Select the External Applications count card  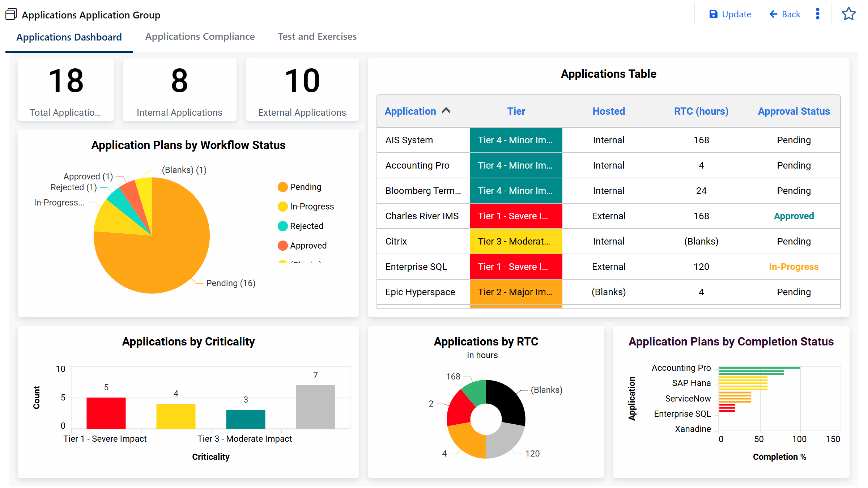click(x=302, y=89)
